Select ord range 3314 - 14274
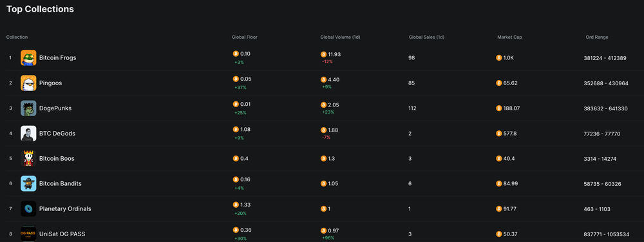644x242 pixels. click(600, 159)
